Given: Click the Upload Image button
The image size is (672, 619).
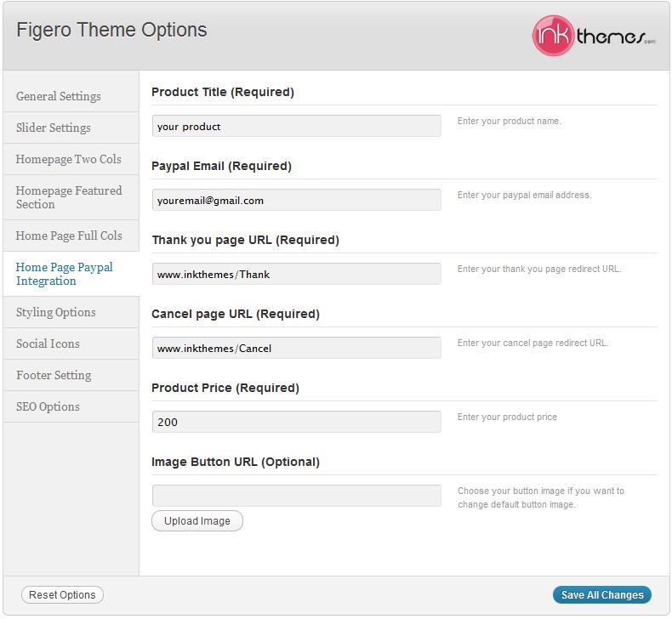Looking at the screenshot, I should (x=197, y=521).
